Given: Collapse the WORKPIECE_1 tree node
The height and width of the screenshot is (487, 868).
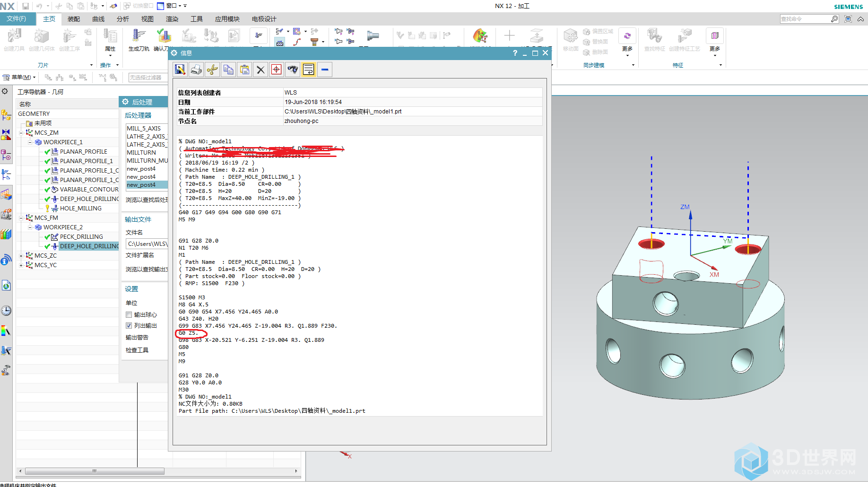Looking at the screenshot, I should [x=30, y=142].
